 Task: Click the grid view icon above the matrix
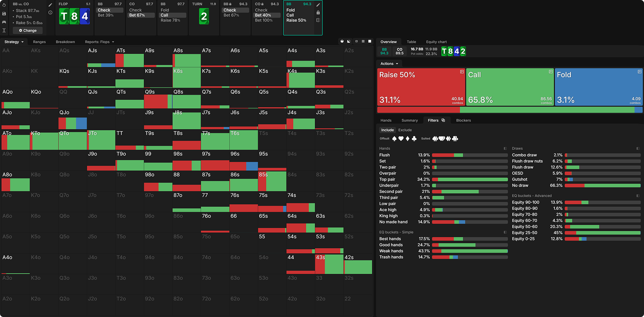click(363, 41)
